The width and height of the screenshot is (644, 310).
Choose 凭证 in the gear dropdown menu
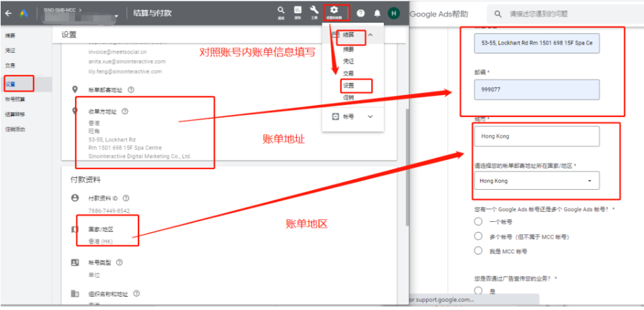point(348,61)
